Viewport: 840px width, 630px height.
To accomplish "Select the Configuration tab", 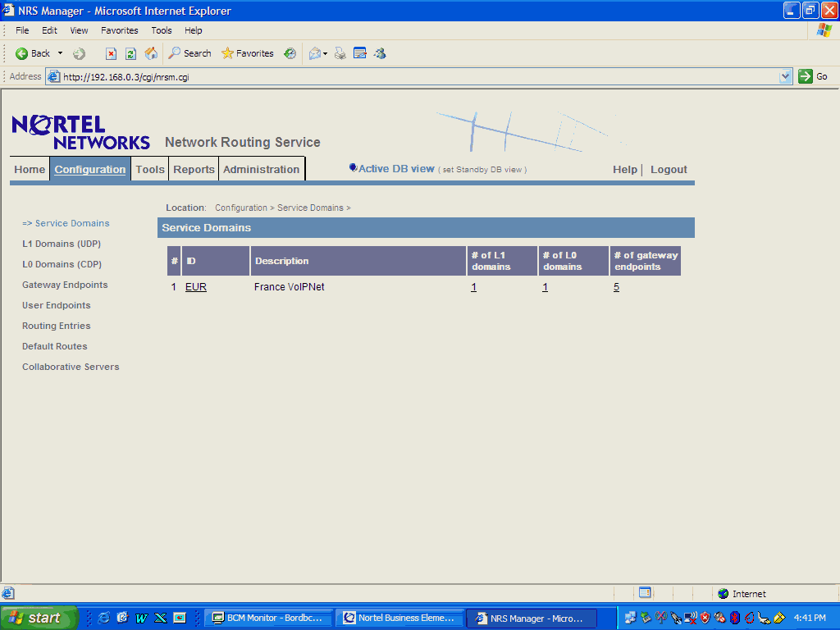I will (90, 169).
